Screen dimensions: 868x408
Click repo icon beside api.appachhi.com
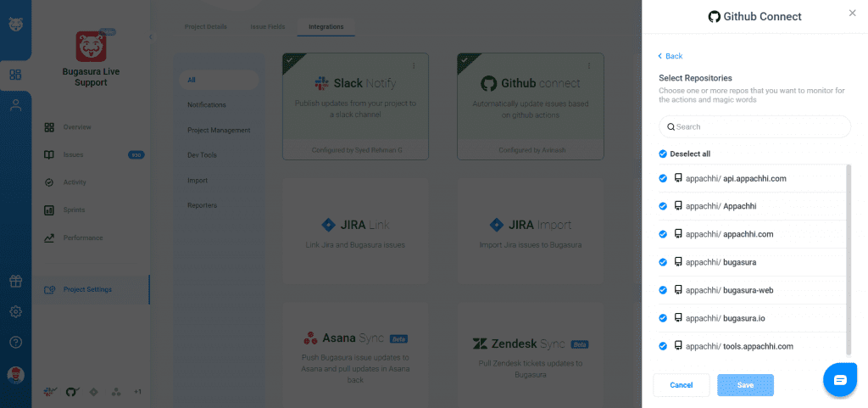(x=678, y=178)
